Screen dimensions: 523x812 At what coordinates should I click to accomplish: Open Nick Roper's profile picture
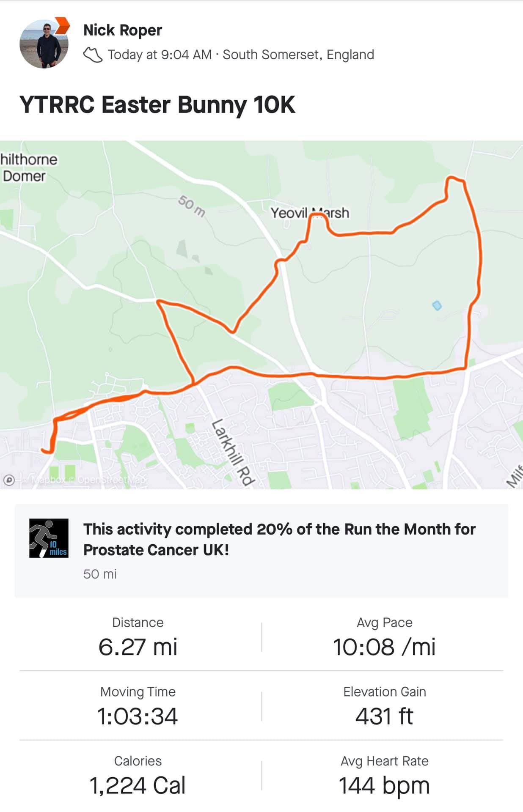tap(44, 44)
